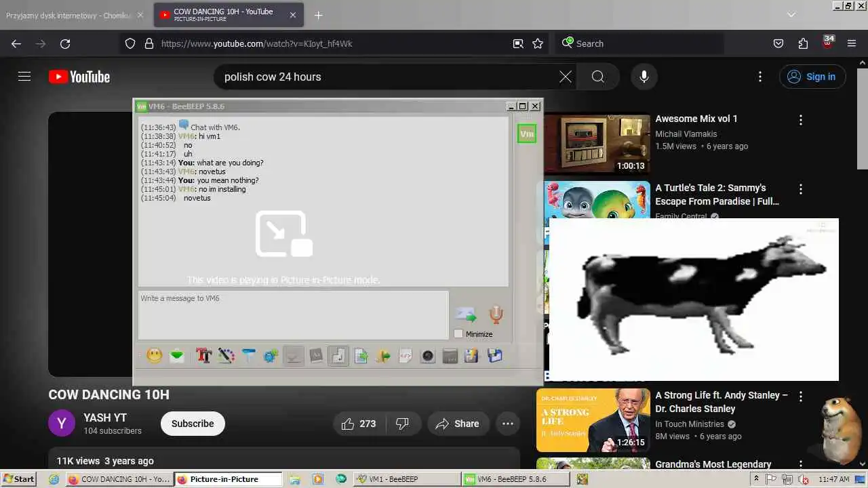Show hidden tray icons arrow
The image size is (868, 488).
pyautogui.click(x=756, y=479)
